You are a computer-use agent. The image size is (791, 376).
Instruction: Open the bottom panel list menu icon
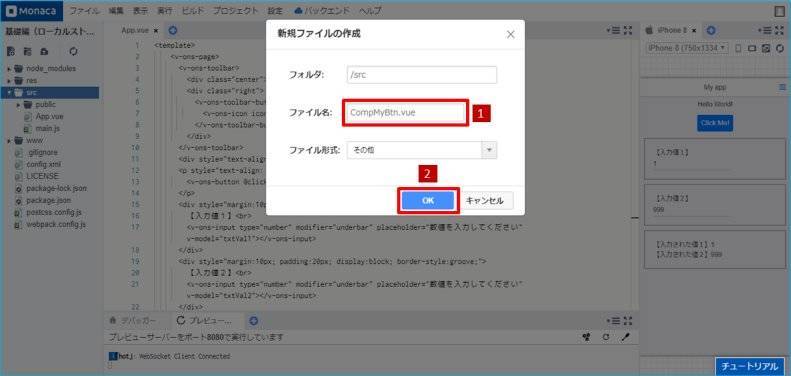614,320
